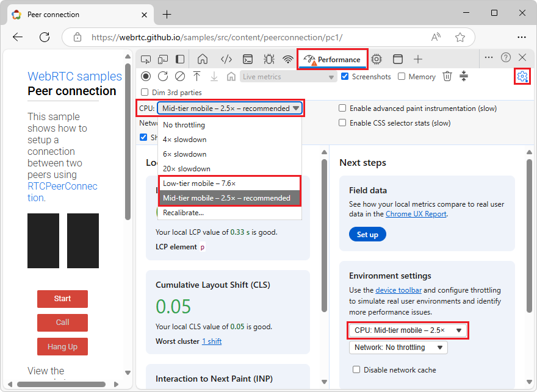This screenshot has height=392, width=537.
Task: Disable the Screenshots checkbox
Action: 345,76
